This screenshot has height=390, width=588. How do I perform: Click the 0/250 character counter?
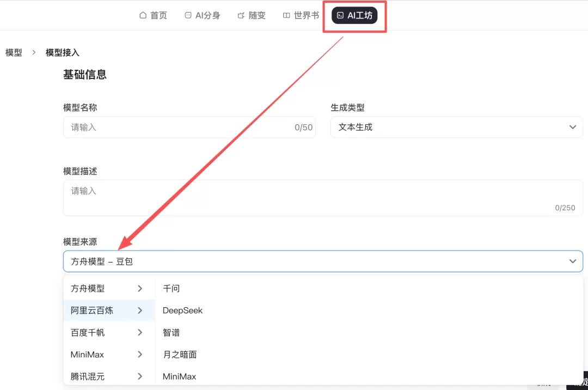coord(565,208)
